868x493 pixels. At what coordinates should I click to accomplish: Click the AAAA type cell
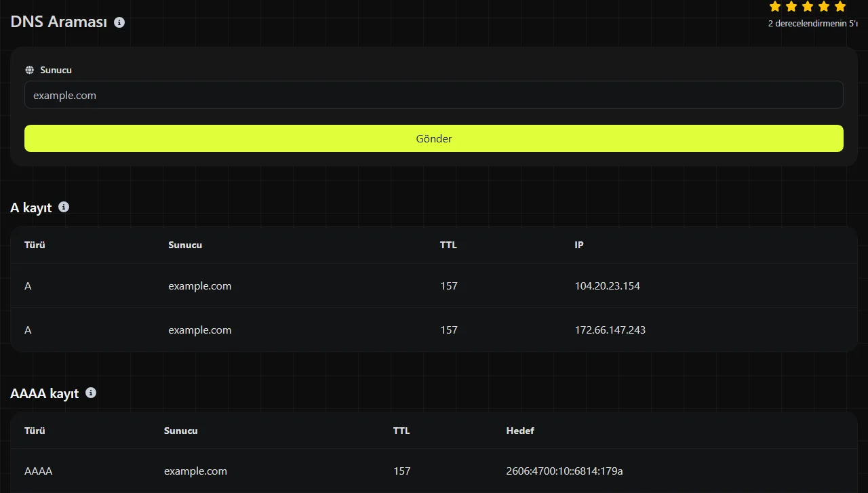(38, 471)
